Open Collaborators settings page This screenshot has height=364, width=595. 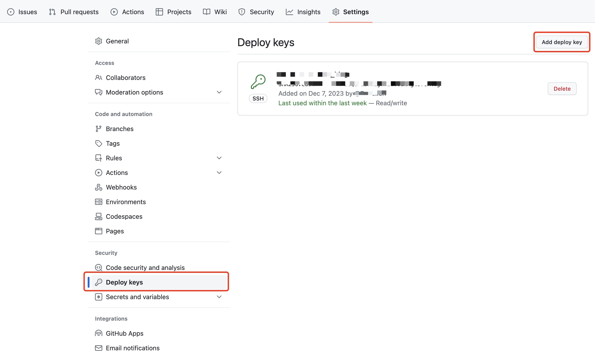(x=125, y=78)
